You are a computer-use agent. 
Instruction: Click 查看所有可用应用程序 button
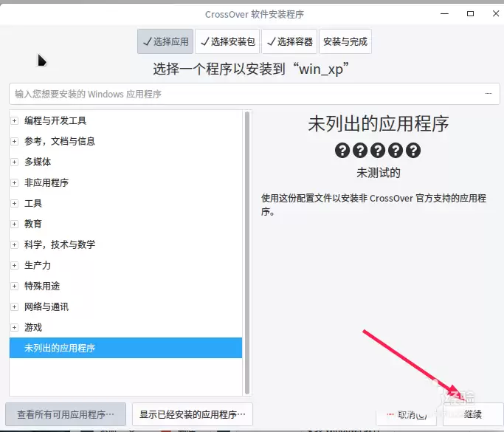(x=66, y=414)
